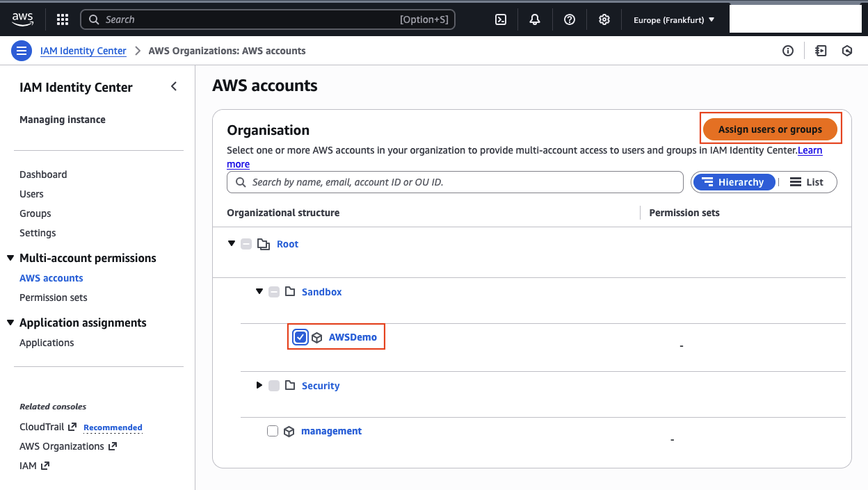The image size is (868, 490).
Task: Click the Assign users or groups button
Action: (770, 129)
